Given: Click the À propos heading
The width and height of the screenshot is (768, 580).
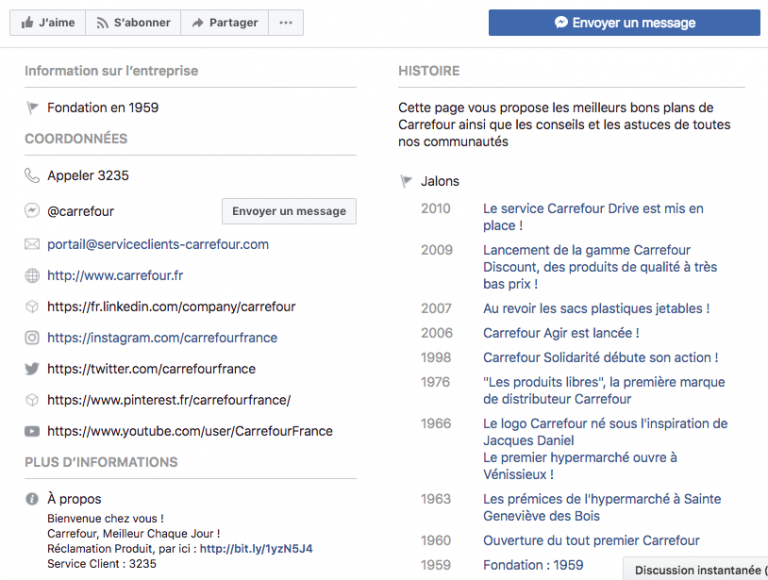Looking at the screenshot, I should tap(74, 499).
